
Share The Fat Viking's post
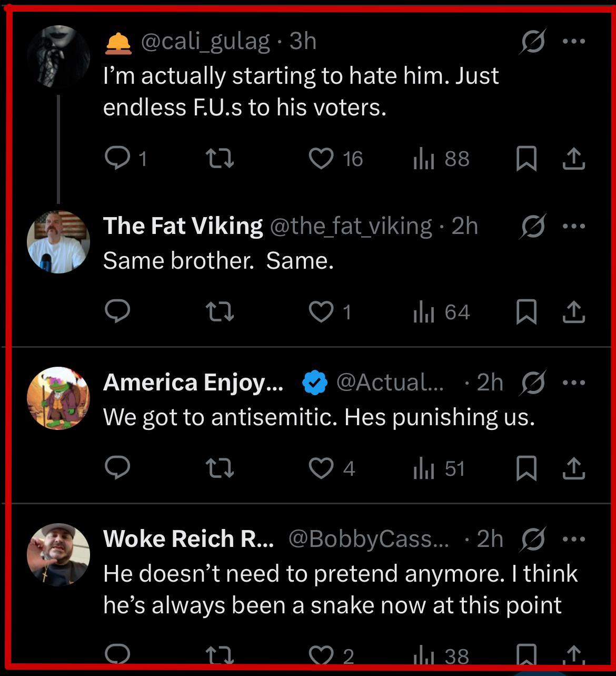(x=573, y=312)
